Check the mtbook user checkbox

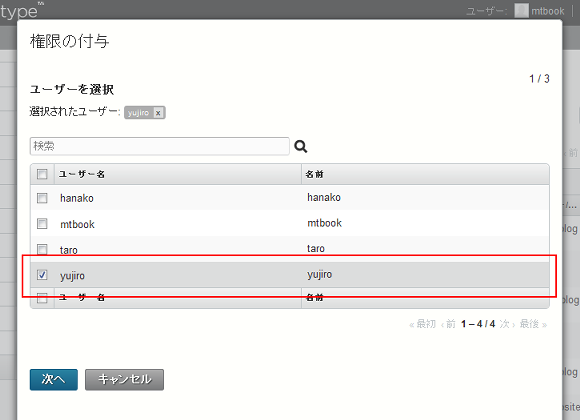tap(42, 224)
